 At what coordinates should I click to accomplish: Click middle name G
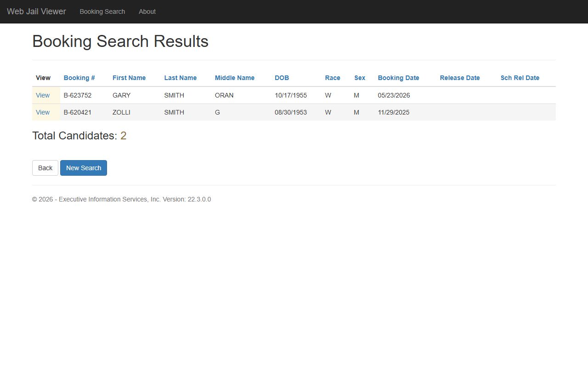point(217,112)
